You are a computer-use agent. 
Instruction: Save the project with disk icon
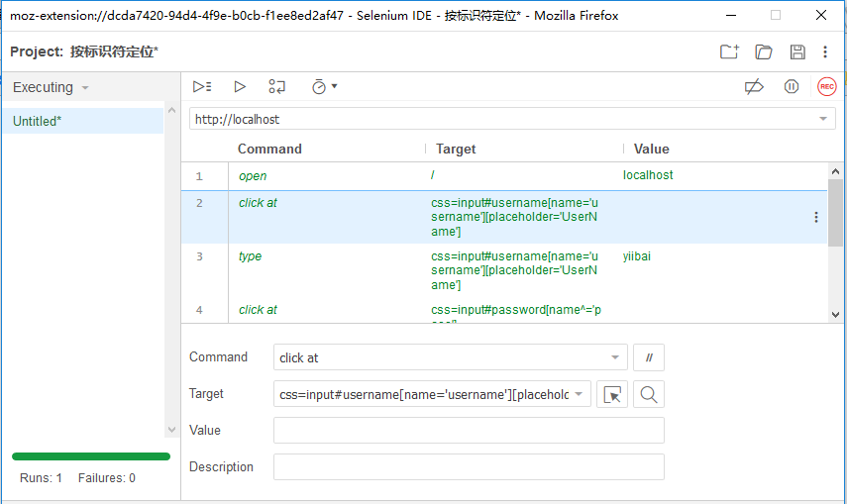pyautogui.click(x=797, y=51)
